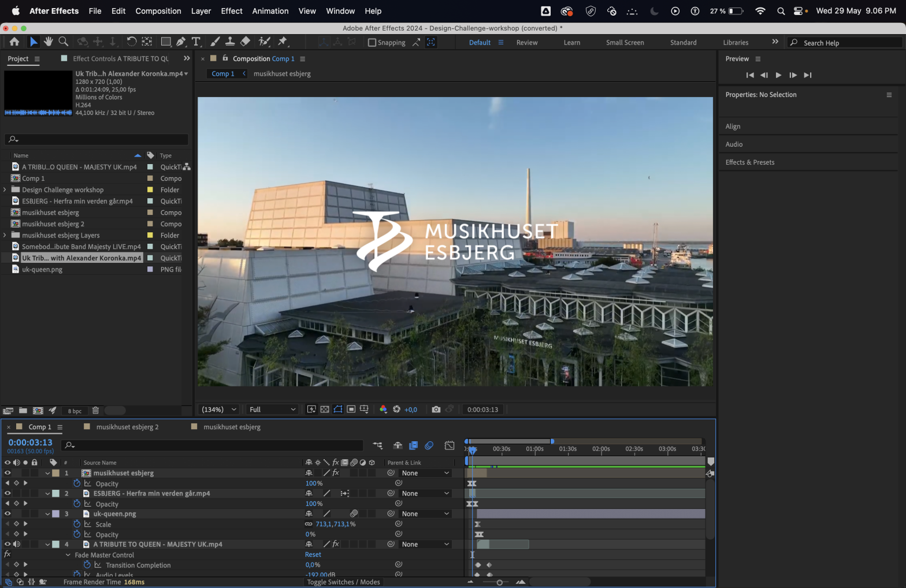Collapse the musikhuset esbjerg layer properties
Screen dimensions: 906x588
pos(47,473)
